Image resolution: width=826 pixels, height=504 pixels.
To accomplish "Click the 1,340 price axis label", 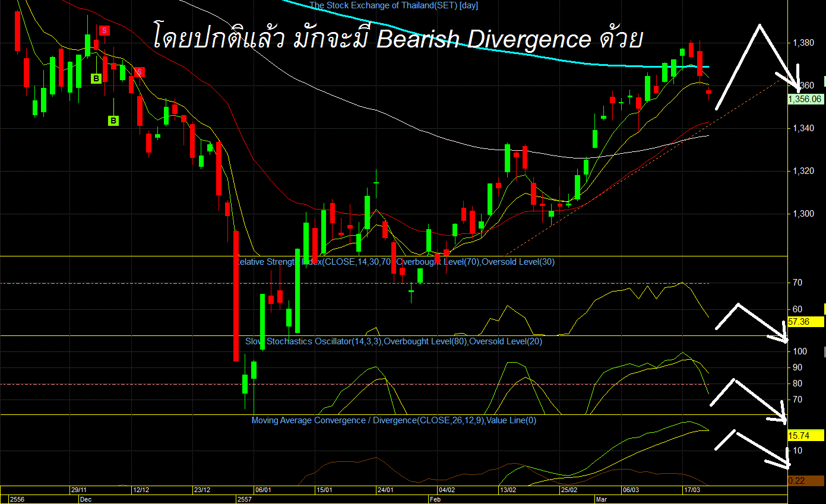I will pos(803,128).
